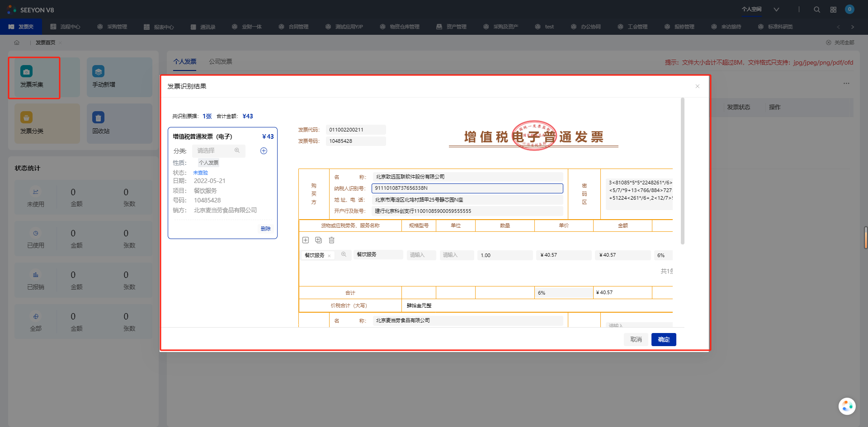This screenshot has width=868, height=427.
Task: Click the 手动新增 card icon
Action: click(98, 71)
